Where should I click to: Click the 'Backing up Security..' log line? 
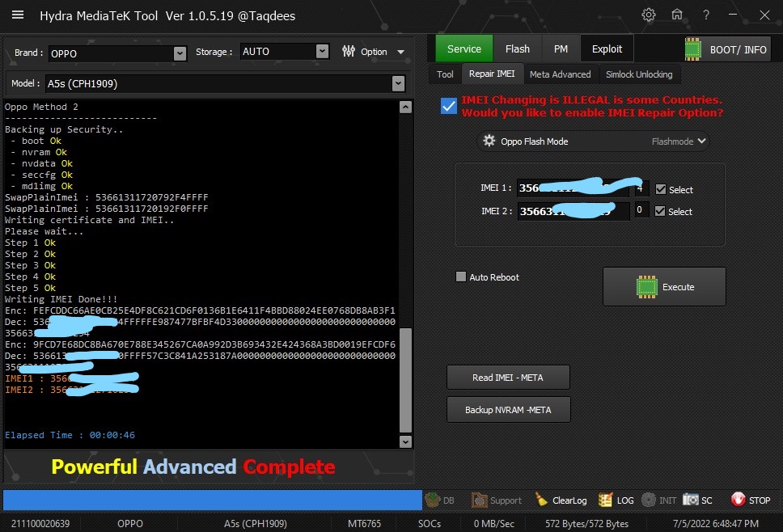[64, 129]
